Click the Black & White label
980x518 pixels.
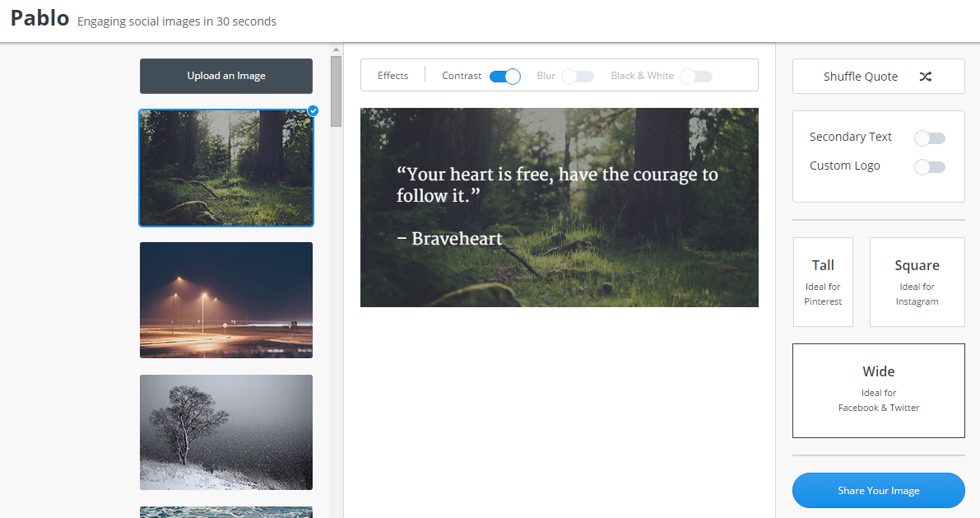click(642, 76)
